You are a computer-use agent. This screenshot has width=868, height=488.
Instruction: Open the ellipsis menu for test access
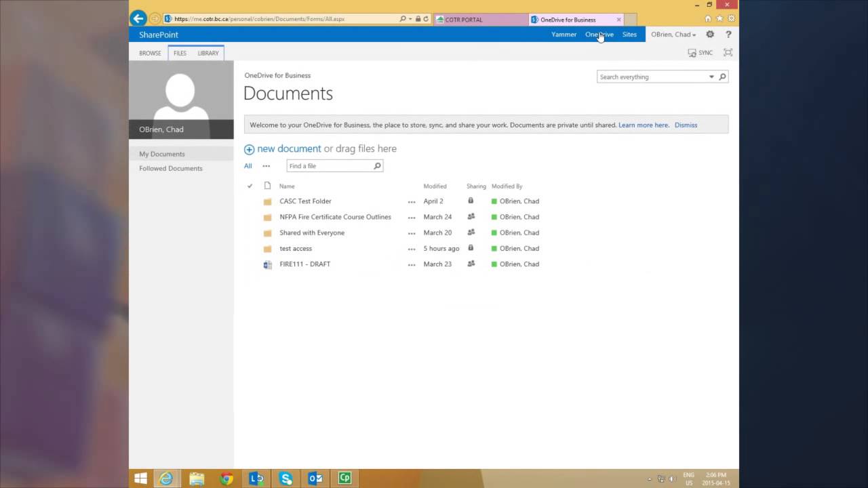[412, 249]
